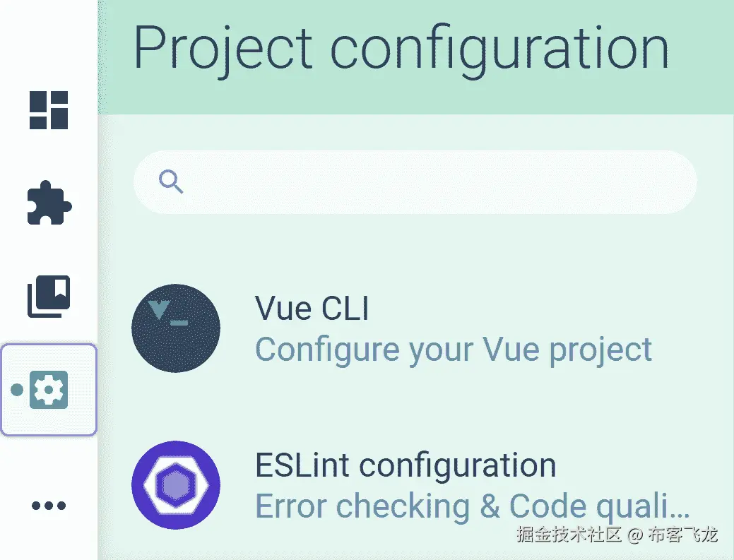Click the search magnifier icon
Screen dimensions: 734x560
[x=171, y=182]
